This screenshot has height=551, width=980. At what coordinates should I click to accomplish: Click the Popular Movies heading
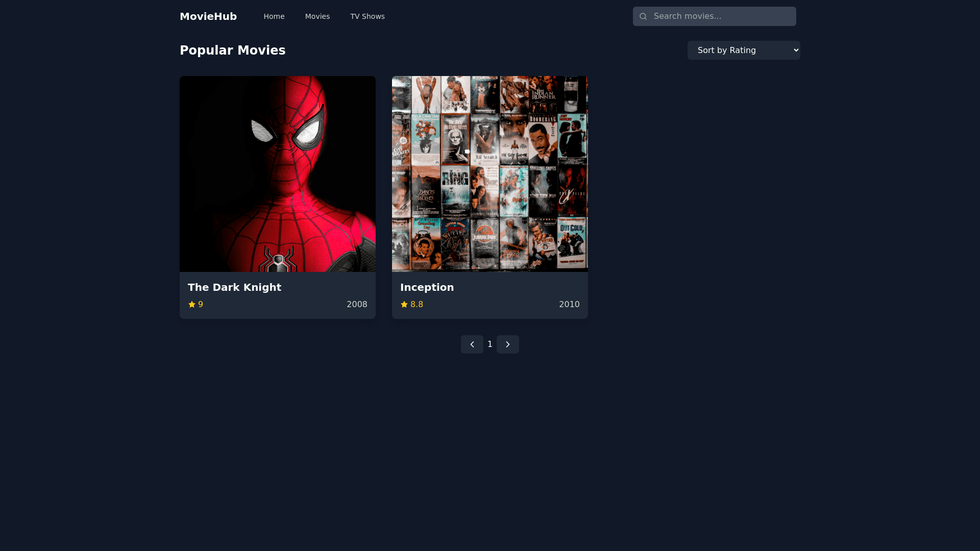(x=233, y=51)
